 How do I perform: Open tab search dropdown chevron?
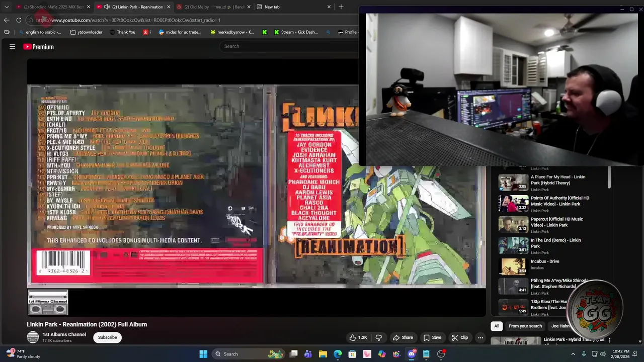(7, 7)
